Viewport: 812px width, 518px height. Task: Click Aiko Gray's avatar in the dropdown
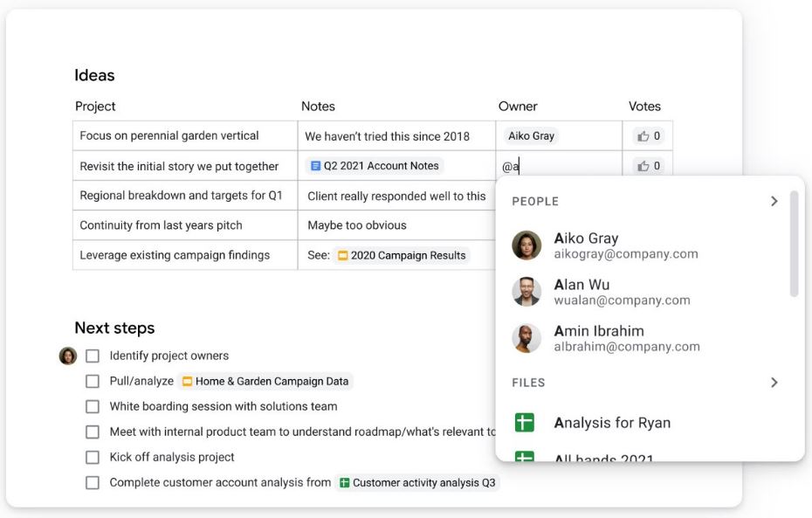click(526, 245)
